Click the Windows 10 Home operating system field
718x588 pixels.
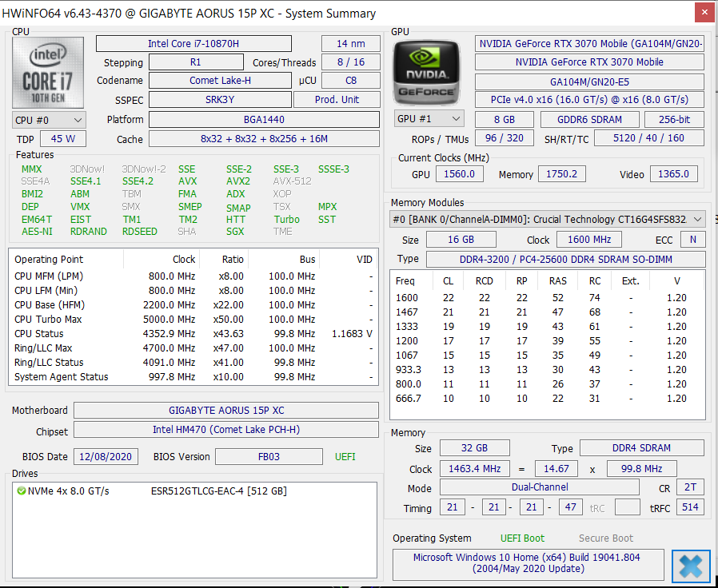coord(529,563)
